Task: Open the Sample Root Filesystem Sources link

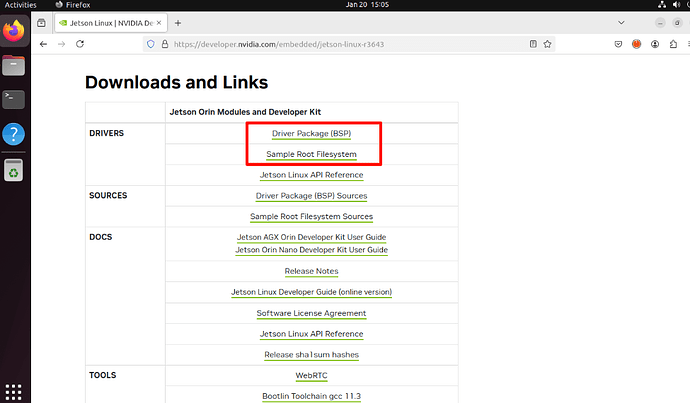Action: point(312,216)
